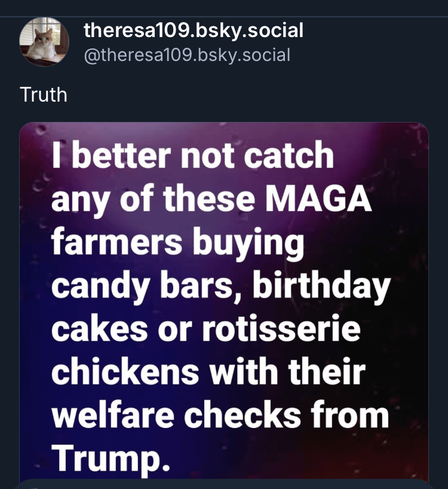Screen dimensions: 448x489
Task: Click the bold theresa109.bsky.social display name
Action: coord(194,30)
